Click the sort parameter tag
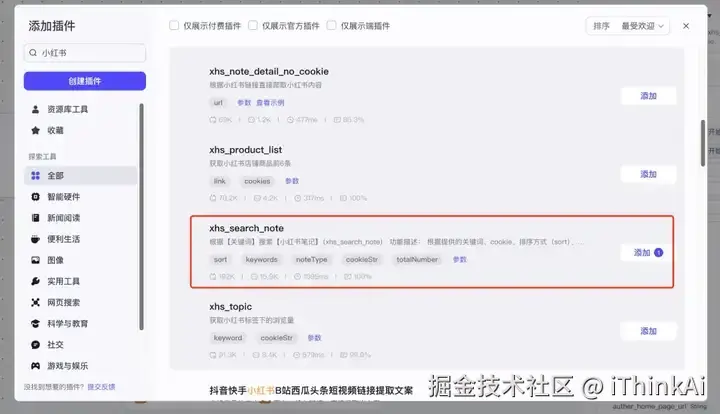The image size is (720, 414). coord(220,259)
